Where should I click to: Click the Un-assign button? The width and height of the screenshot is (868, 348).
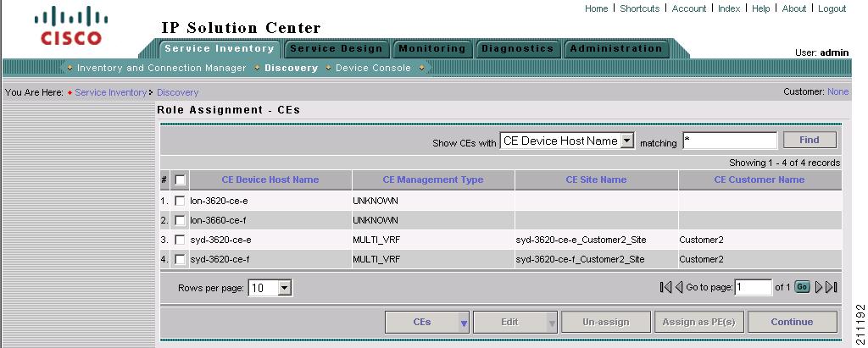605,322
